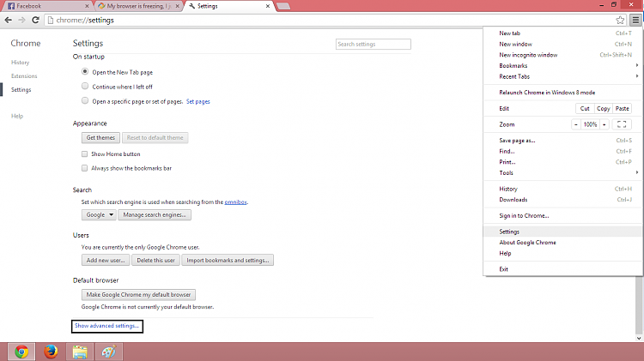This screenshot has width=644, height=361.
Task: Switch to My browser is freezing tab
Action: tap(137, 6)
